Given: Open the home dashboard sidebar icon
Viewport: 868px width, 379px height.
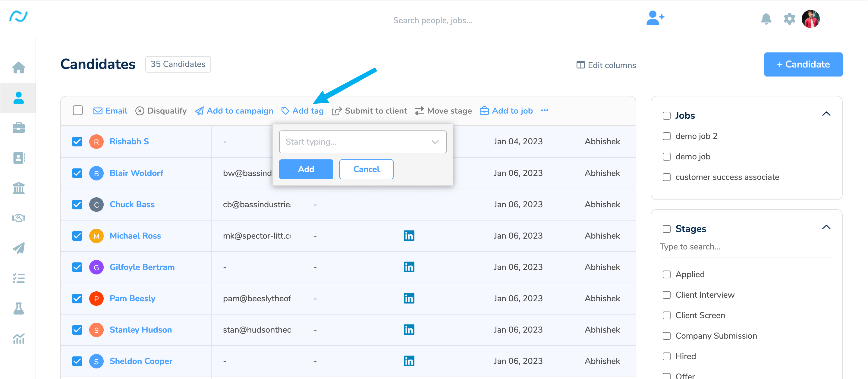Looking at the screenshot, I should click(x=18, y=67).
